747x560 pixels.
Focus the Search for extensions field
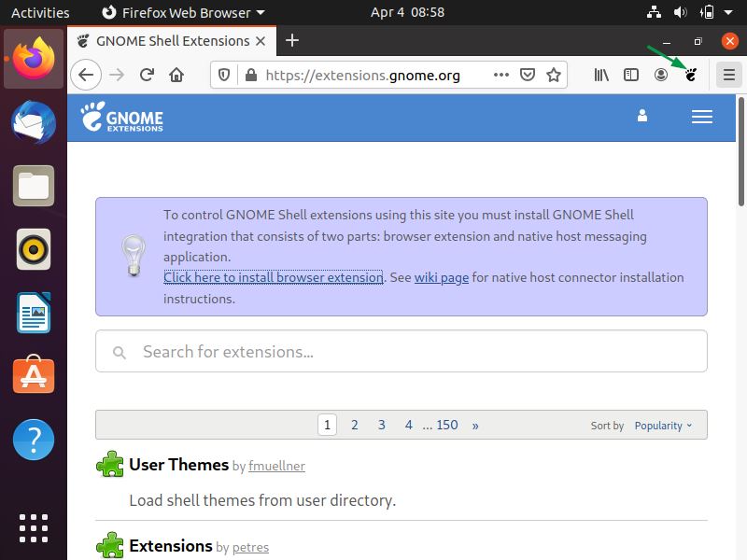(x=402, y=352)
